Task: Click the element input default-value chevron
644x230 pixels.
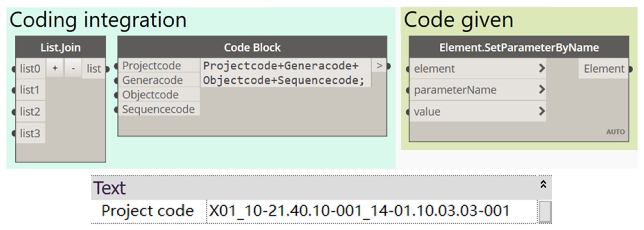Action: click(542, 68)
